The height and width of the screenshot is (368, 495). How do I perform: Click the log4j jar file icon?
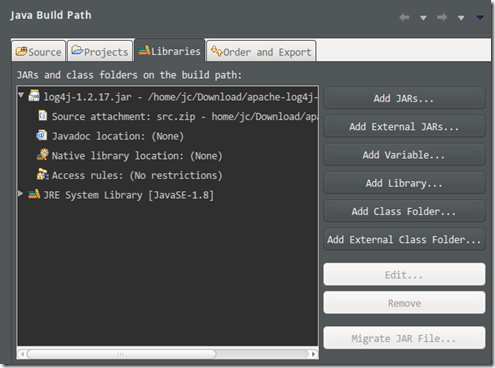34,96
